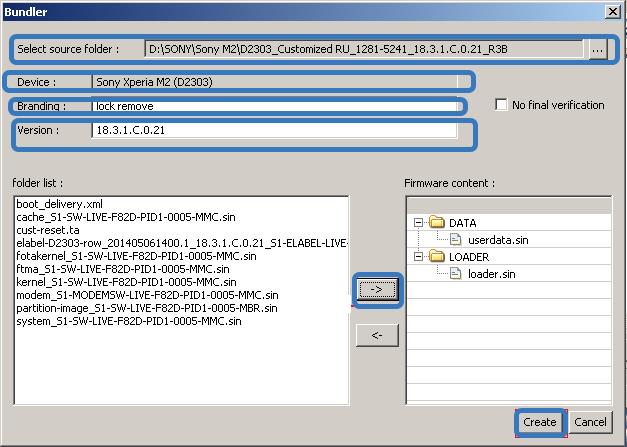Select the elabel-D2303-row file entry

[x=182, y=243]
